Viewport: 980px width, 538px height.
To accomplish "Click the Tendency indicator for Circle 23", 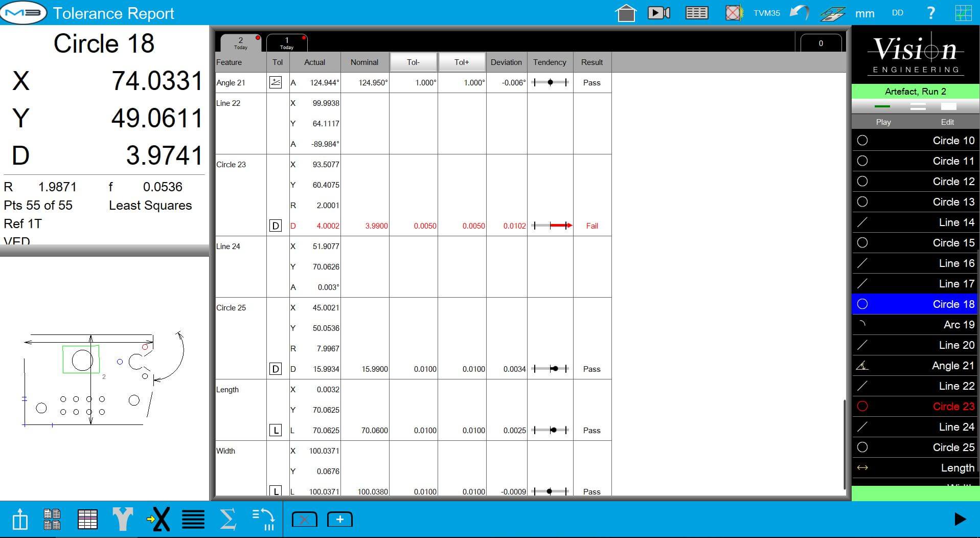I will click(x=550, y=226).
